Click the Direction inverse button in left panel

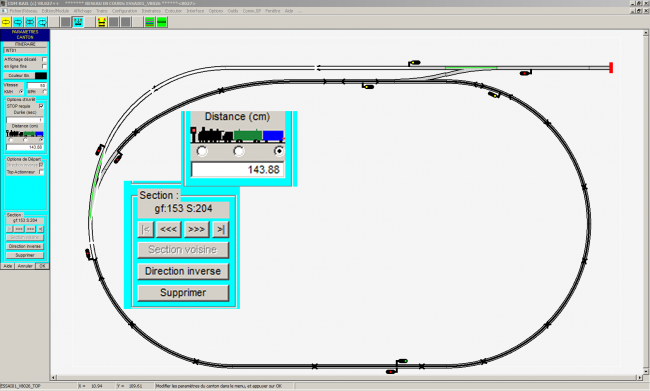point(25,246)
